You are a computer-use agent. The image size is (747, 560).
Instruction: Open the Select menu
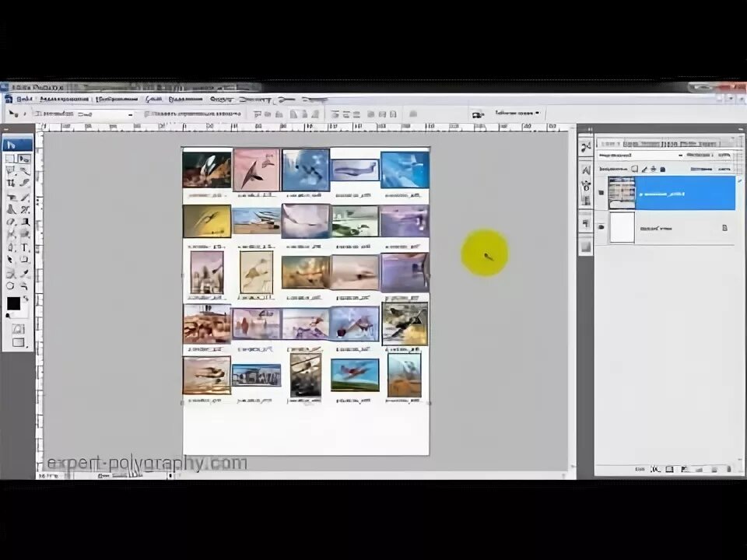[186, 99]
